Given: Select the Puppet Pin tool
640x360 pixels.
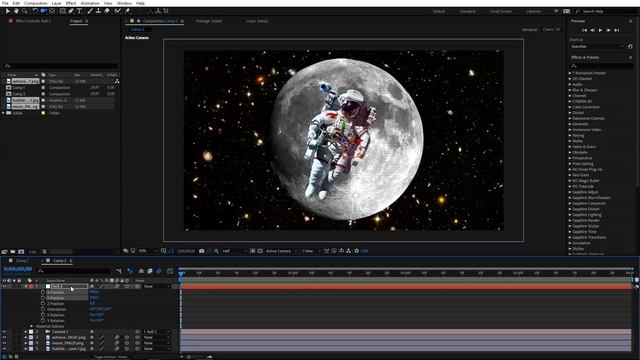Looking at the screenshot, I should (x=127, y=11).
